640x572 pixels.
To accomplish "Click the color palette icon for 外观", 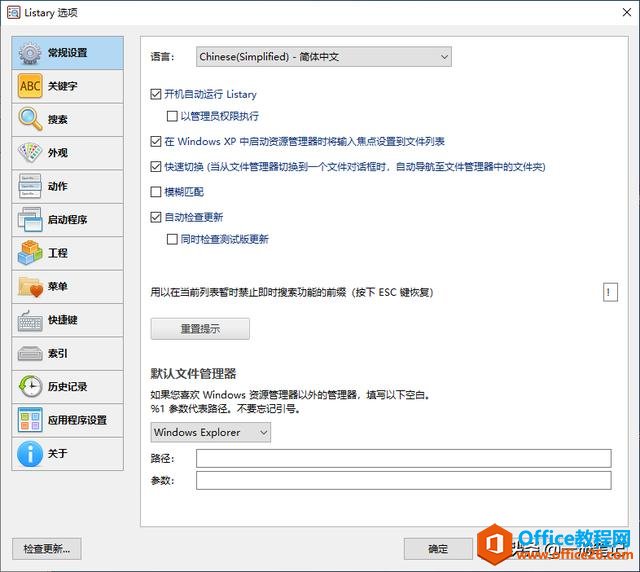I will point(30,153).
